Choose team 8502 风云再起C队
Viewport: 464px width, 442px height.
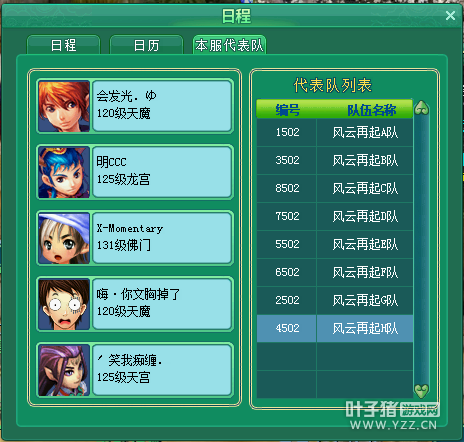click(x=335, y=188)
